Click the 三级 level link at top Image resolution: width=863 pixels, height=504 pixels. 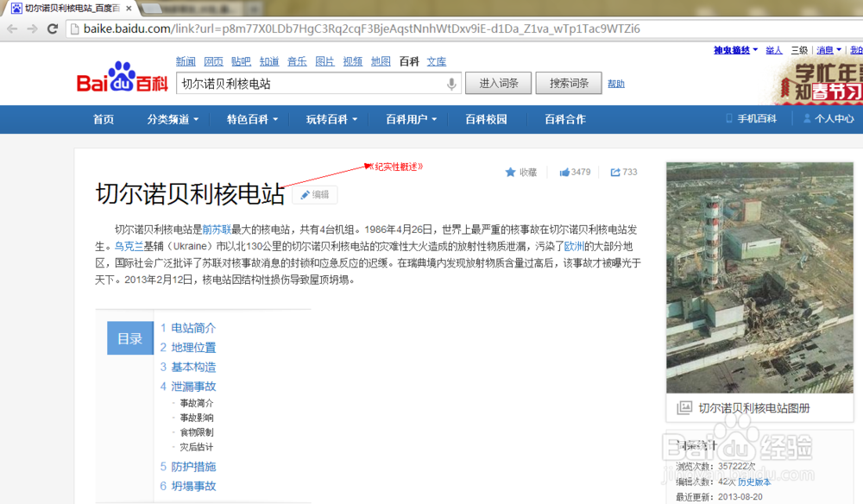coord(799,50)
